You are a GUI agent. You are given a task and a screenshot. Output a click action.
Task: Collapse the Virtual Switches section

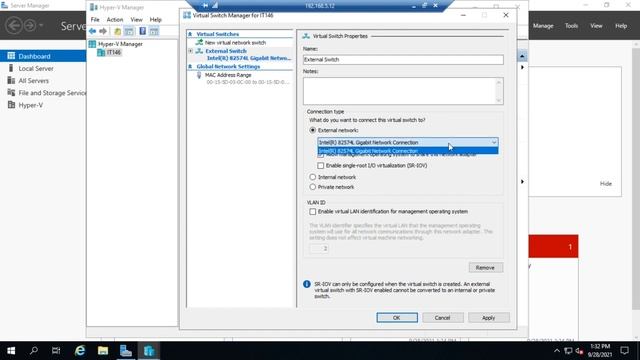(190, 34)
